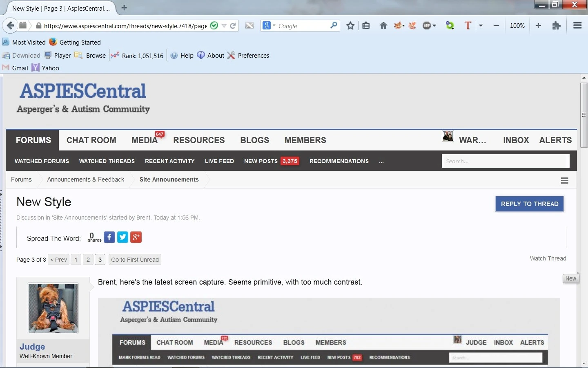Click the Preferences tools icon
The height and width of the screenshot is (368, 588).
point(231,55)
